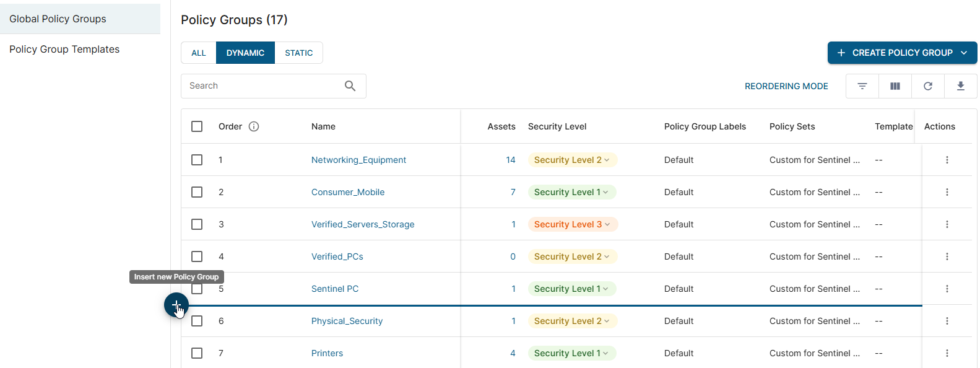Open three-dot menu for Printers row
The image size is (980, 368).
[x=947, y=353]
